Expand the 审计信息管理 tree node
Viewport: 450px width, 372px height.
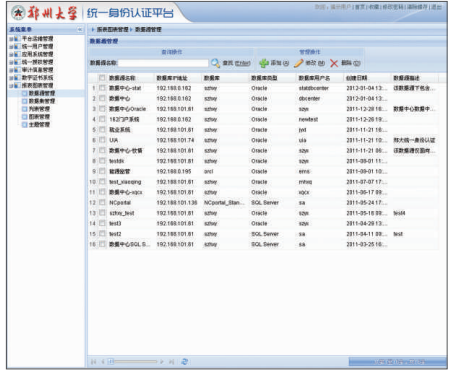[11, 70]
